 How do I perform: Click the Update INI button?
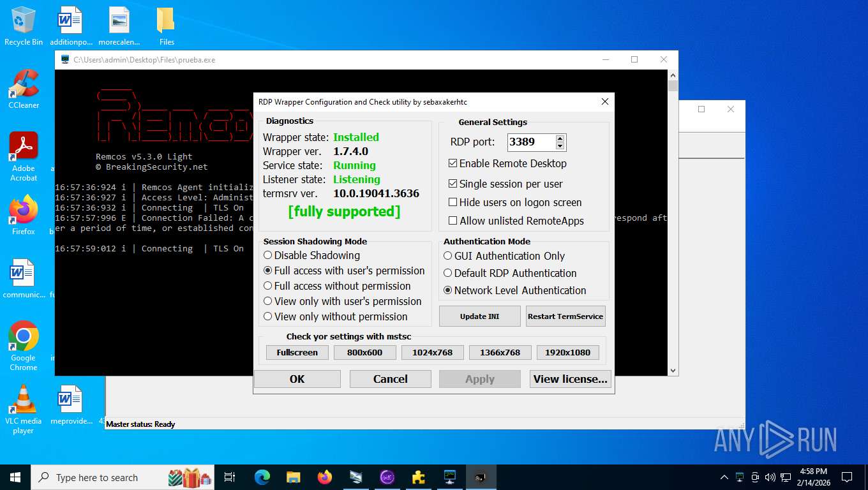(480, 316)
